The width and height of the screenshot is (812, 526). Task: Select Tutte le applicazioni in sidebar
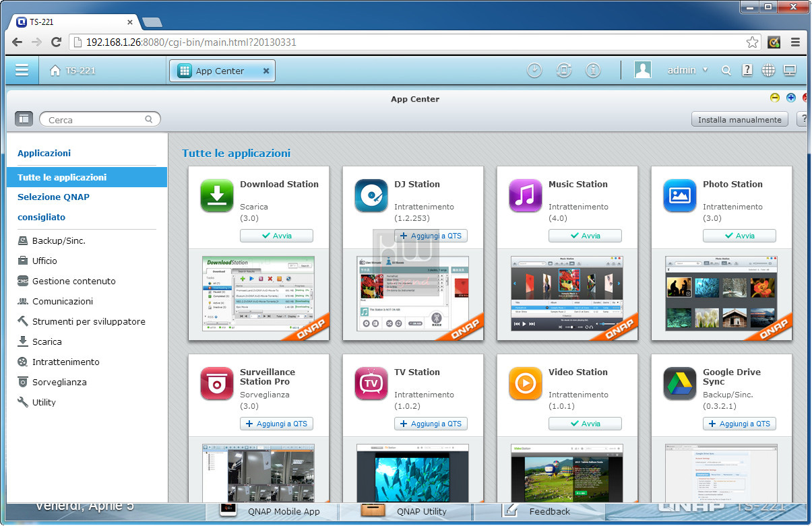coord(87,177)
